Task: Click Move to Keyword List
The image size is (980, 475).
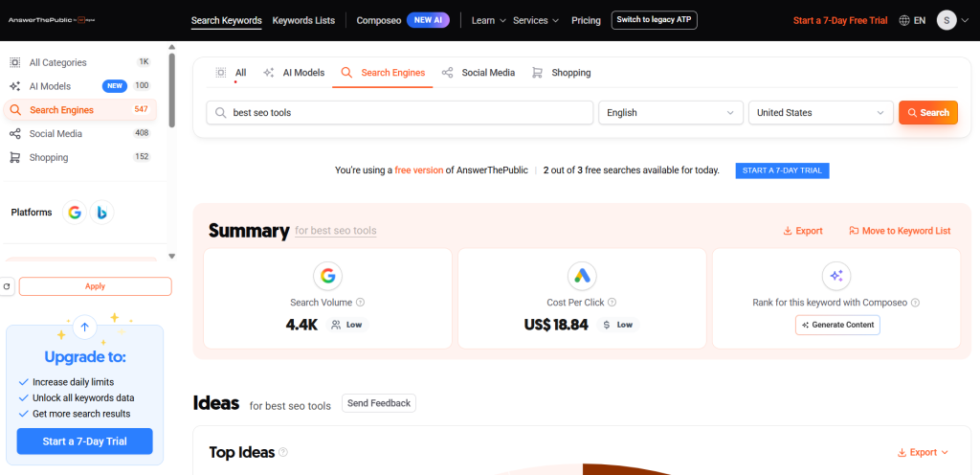Action: (900, 231)
